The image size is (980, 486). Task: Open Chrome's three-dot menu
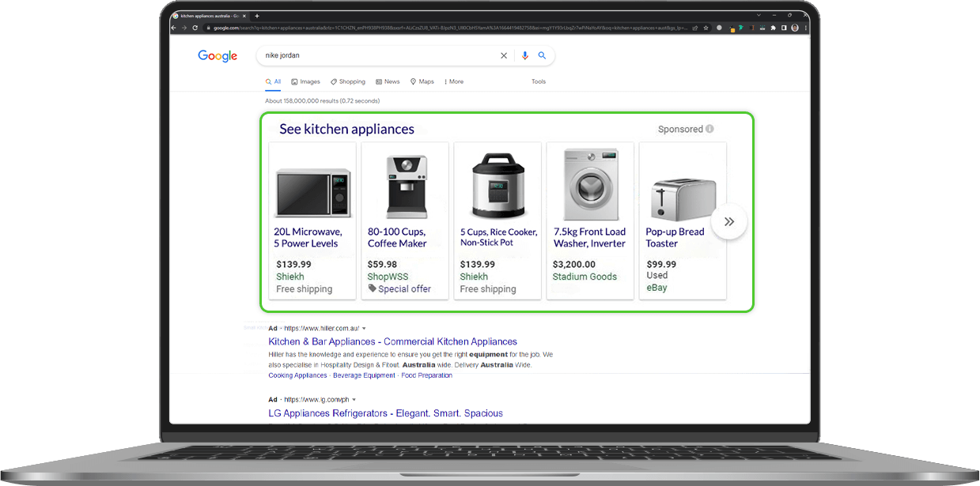click(804, 28)
